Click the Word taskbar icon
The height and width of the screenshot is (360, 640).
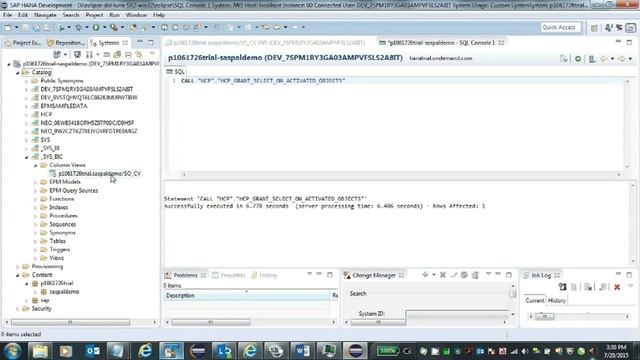[x=302, y=351]
